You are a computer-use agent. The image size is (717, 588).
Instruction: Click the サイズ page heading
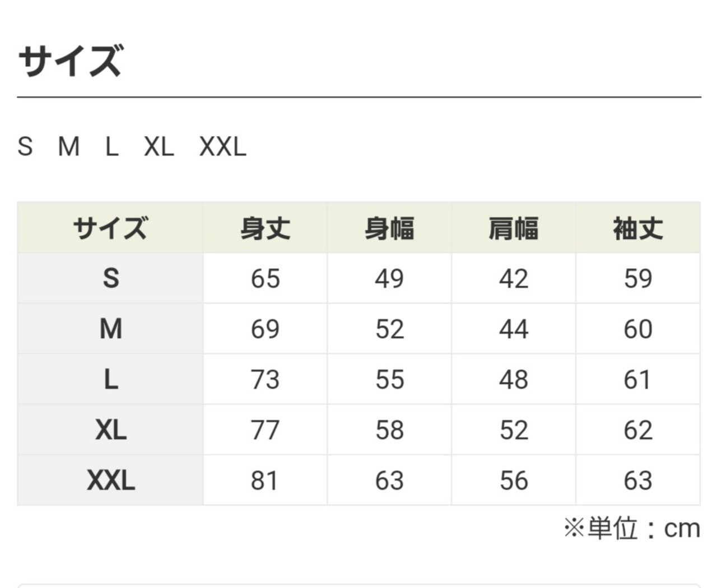pyautogui.click(x=70, y=60)
